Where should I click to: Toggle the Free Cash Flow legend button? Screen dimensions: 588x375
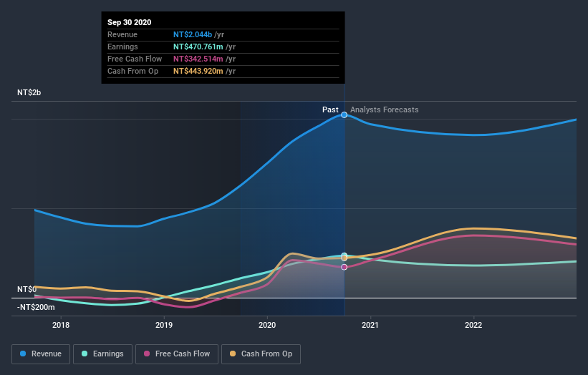pyautogui.click(x=177, y=354)
